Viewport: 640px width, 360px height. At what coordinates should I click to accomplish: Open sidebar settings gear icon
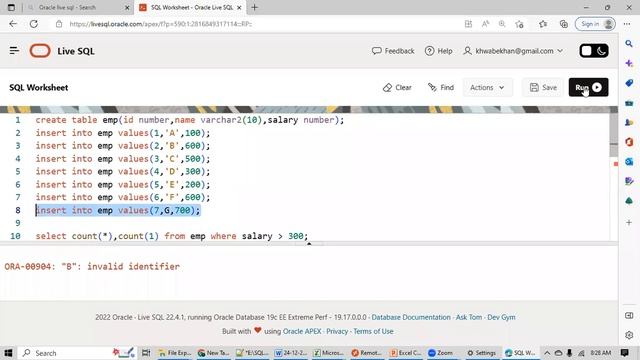[x=629, y=335]
